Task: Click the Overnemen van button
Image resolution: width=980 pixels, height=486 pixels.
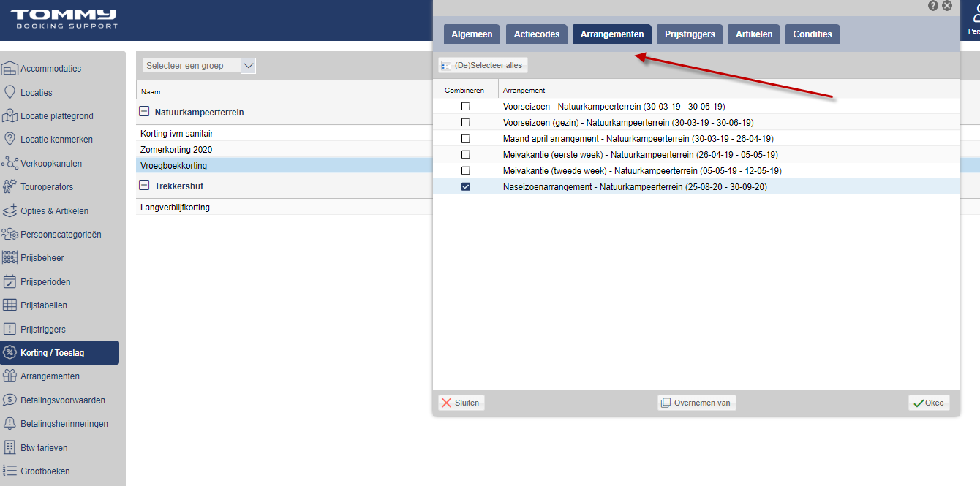Action: coord(696,403)
